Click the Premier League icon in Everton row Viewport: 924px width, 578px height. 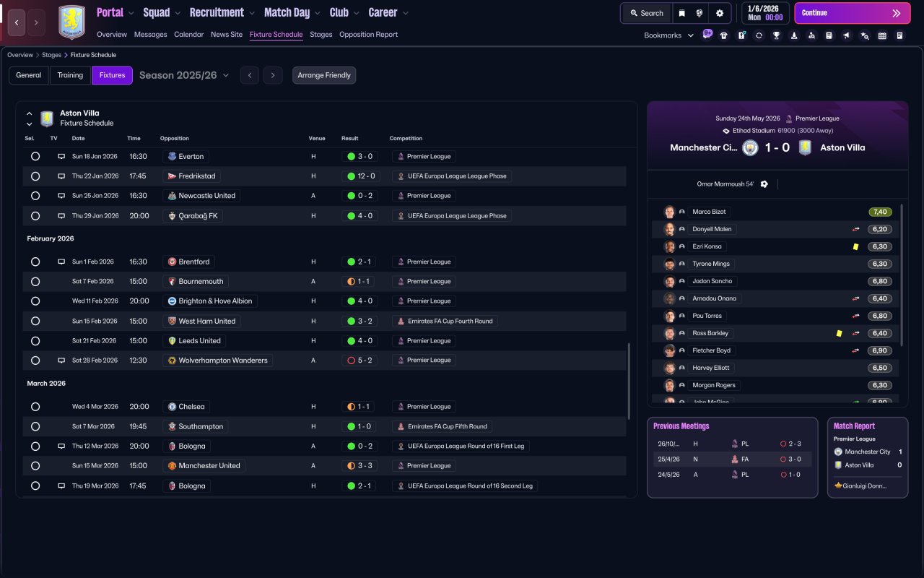401,156
